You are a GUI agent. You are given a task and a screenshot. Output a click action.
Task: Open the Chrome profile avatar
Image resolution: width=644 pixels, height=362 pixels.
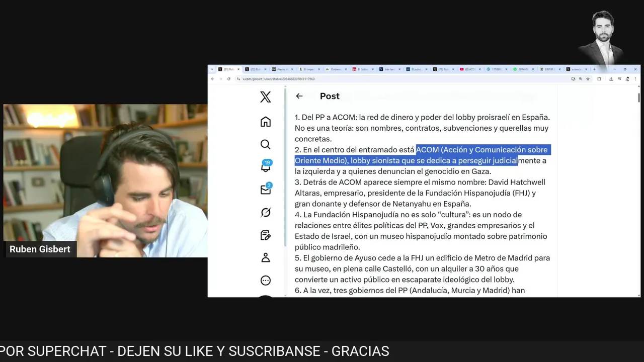627,79
